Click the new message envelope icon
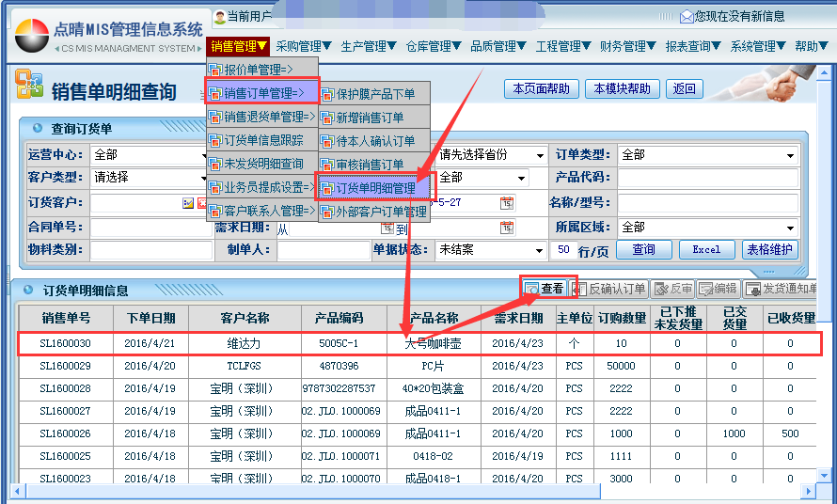This screenshot has width=837, height=504. (687, 16)
